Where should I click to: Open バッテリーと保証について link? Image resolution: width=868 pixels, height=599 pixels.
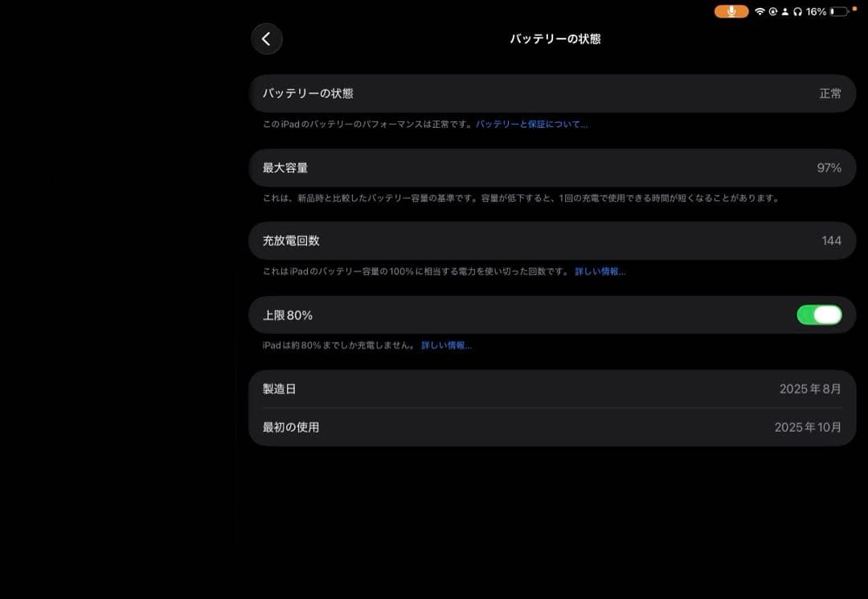[531, 124]
